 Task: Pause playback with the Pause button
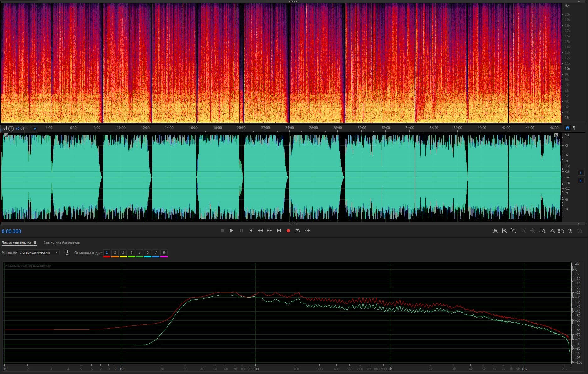coord(241,231)
